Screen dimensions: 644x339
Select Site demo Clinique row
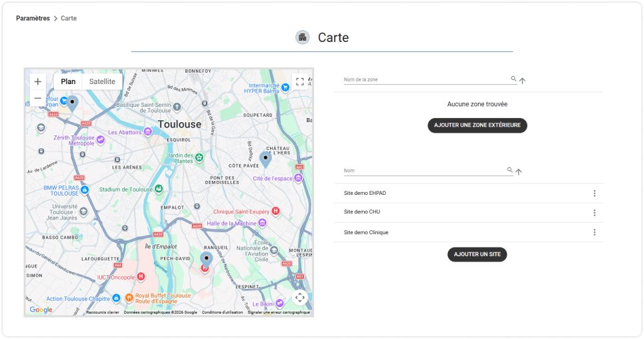point(469,232)
